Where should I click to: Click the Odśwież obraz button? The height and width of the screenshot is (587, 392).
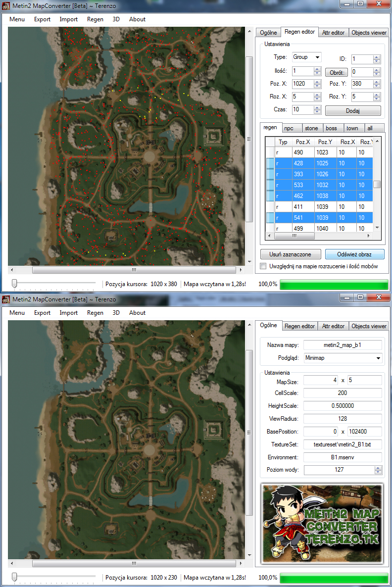click(354, 254)
